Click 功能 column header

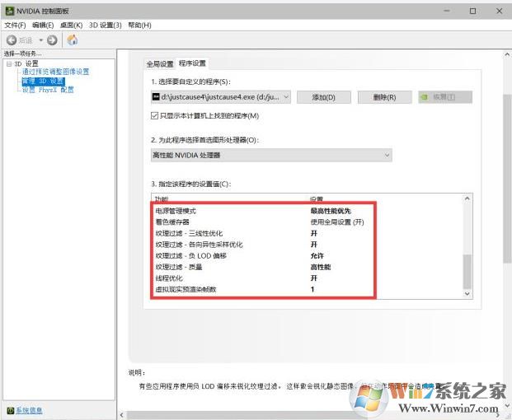tap(162, 198)
